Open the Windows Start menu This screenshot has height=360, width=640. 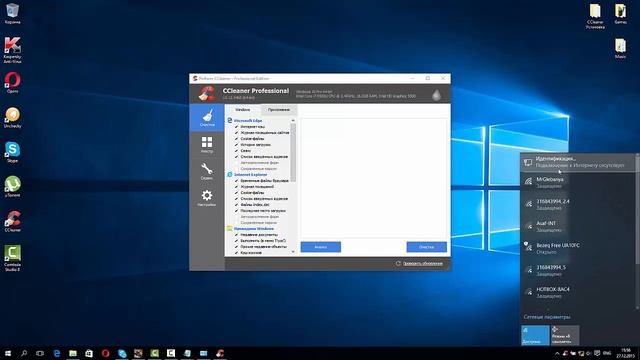point(8,353)
